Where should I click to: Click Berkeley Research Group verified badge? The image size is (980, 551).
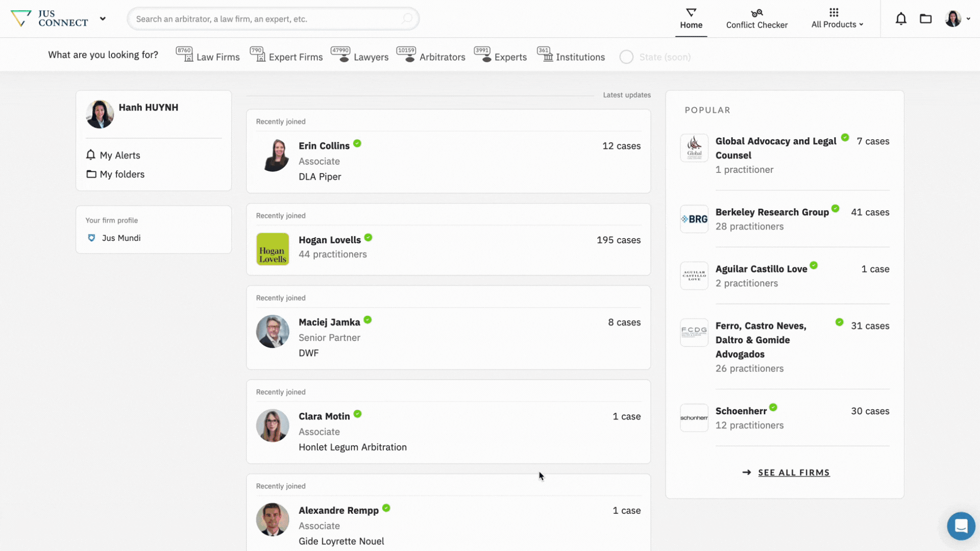836,208
